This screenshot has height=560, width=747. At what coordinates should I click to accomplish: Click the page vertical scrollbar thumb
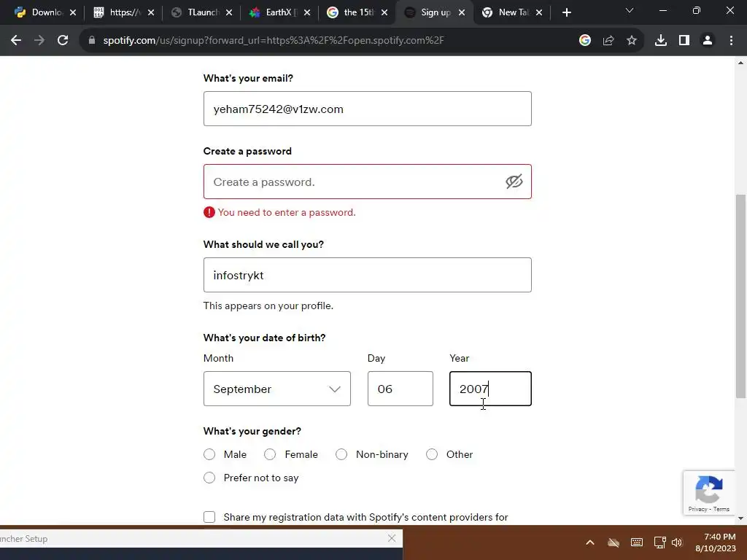pos(740,296)
